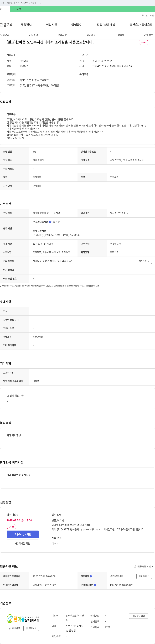Image resolution: width=155 pixels, height=644 pixels.
Task: Click the 기타 조리사 모집 직종 value
Action: click(38, 160)
